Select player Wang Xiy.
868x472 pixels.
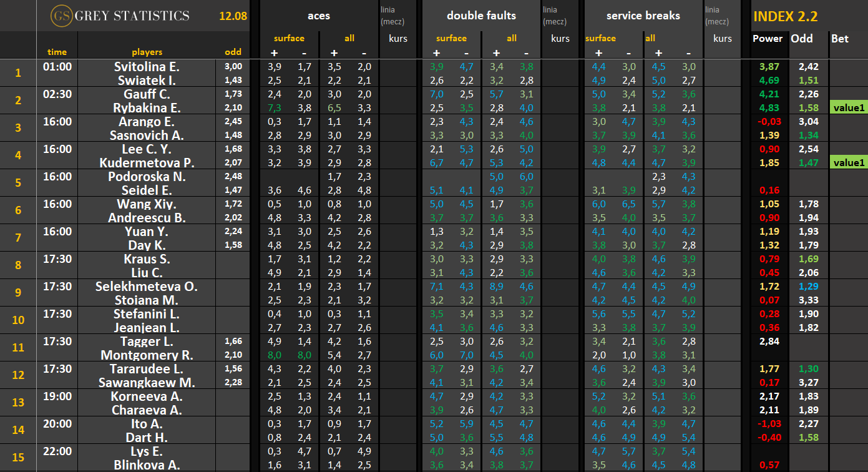pyautogui.click(x=147, y=204)
